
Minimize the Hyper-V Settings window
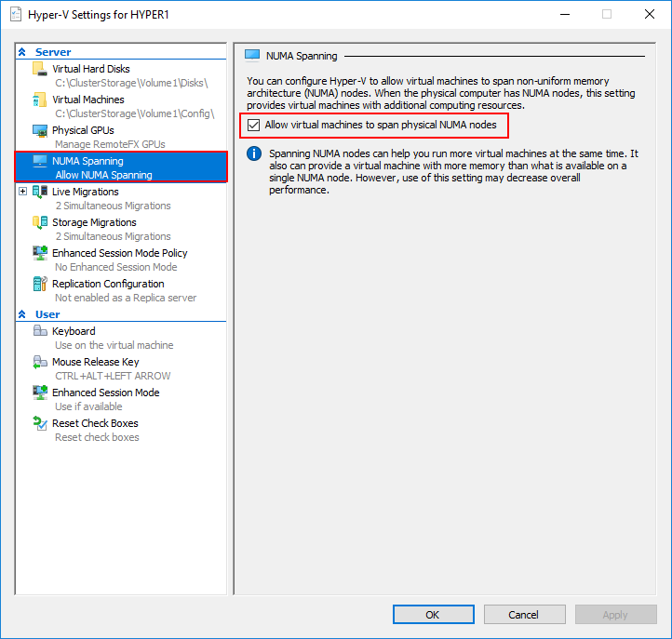[565, 14]
